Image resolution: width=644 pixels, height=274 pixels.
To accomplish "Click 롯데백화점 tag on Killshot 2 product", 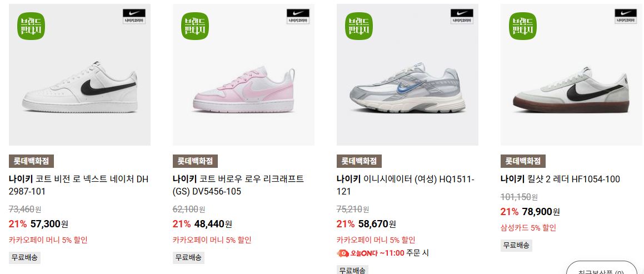I will 523,161.
